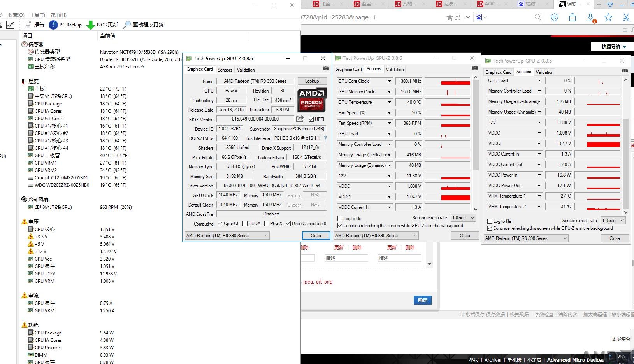The width and height of the screenshot is (634, 364).
Task: Click the browser search magnifier icon
Action: pos(538,17)
